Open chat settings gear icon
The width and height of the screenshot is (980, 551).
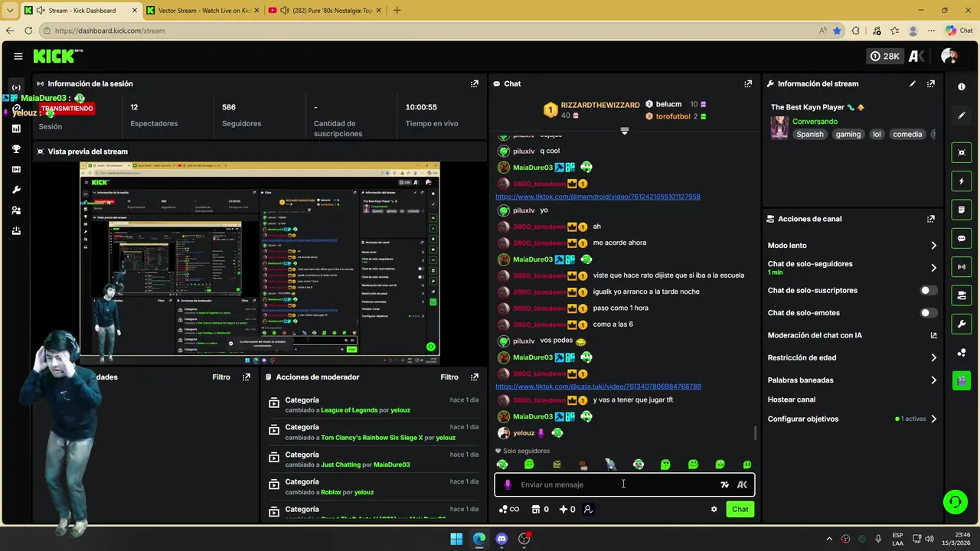pos(714,509)
